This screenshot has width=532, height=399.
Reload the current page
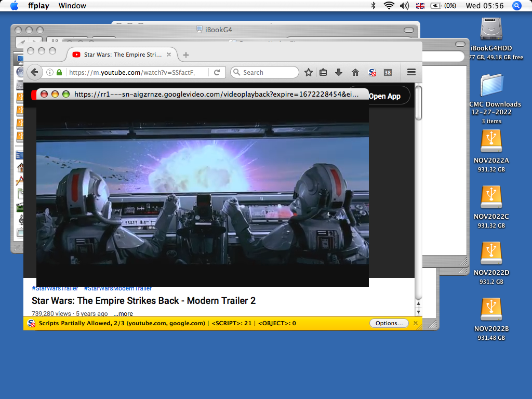coord(217,72)
